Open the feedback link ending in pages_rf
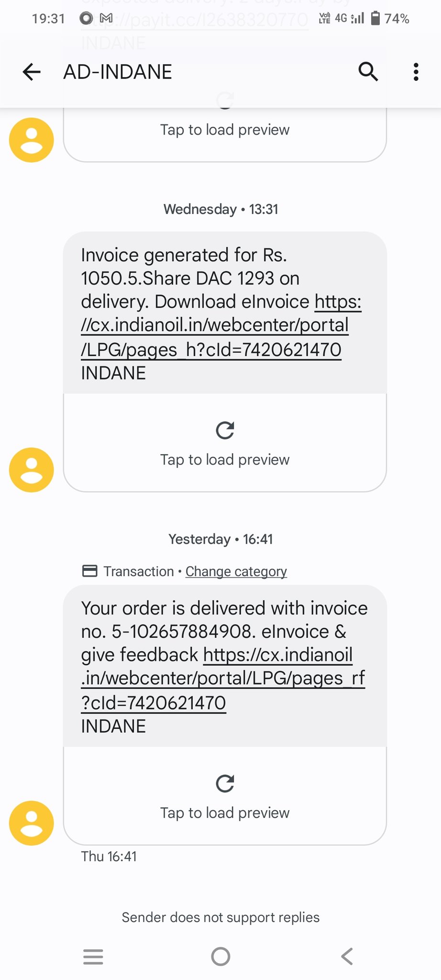 pyautogui.click(x=222, y=679)
